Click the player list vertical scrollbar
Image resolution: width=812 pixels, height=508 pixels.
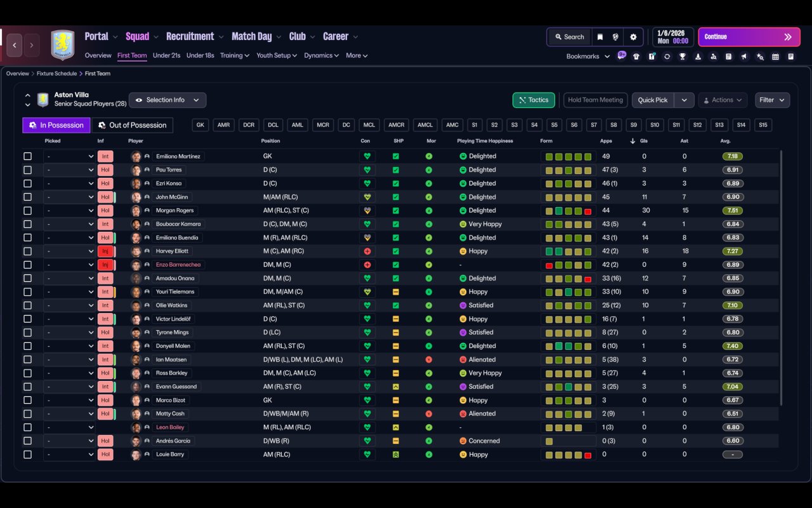781,277
